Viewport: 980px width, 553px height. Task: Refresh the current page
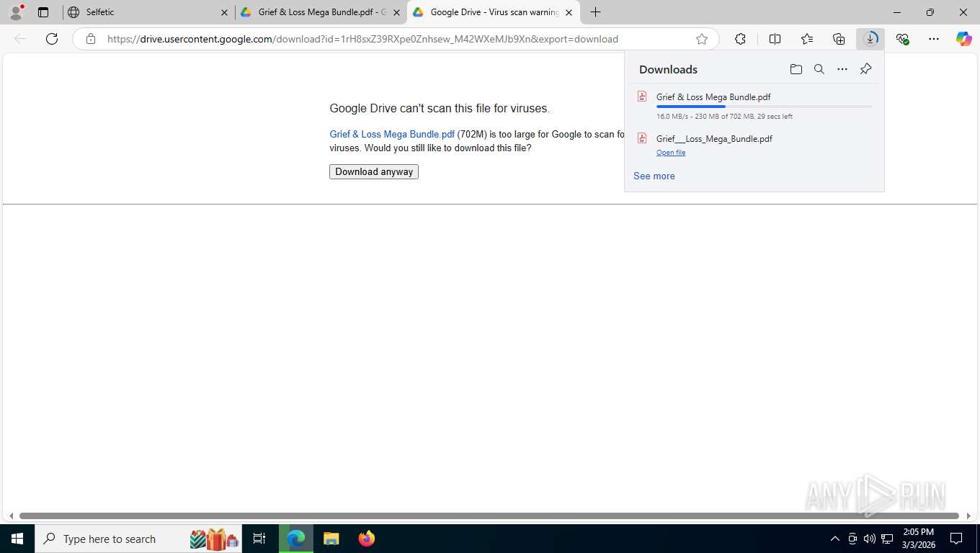52,39
